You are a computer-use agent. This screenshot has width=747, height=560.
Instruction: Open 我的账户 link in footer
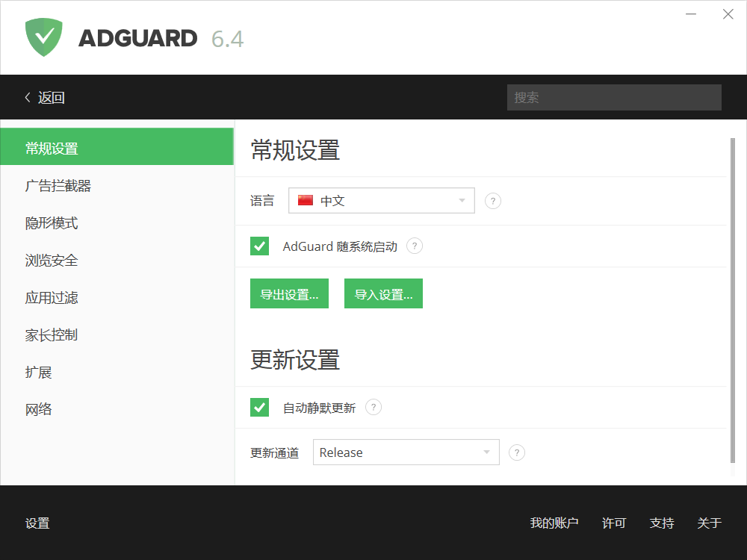click(554, 523)
